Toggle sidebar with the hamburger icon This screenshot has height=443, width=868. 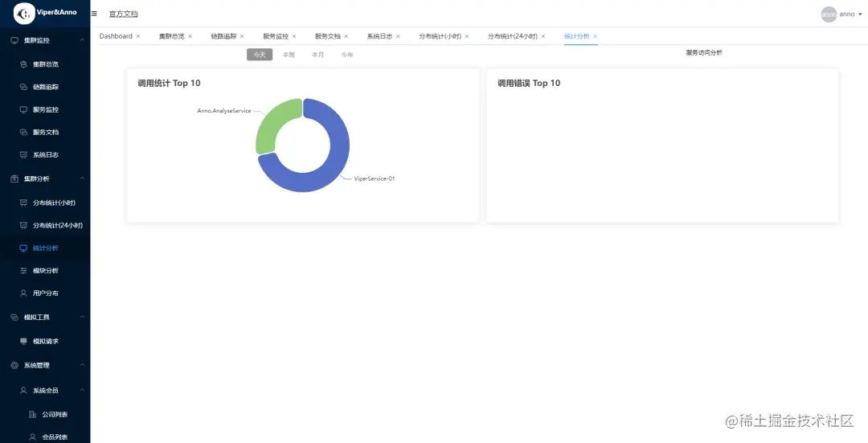94,14
